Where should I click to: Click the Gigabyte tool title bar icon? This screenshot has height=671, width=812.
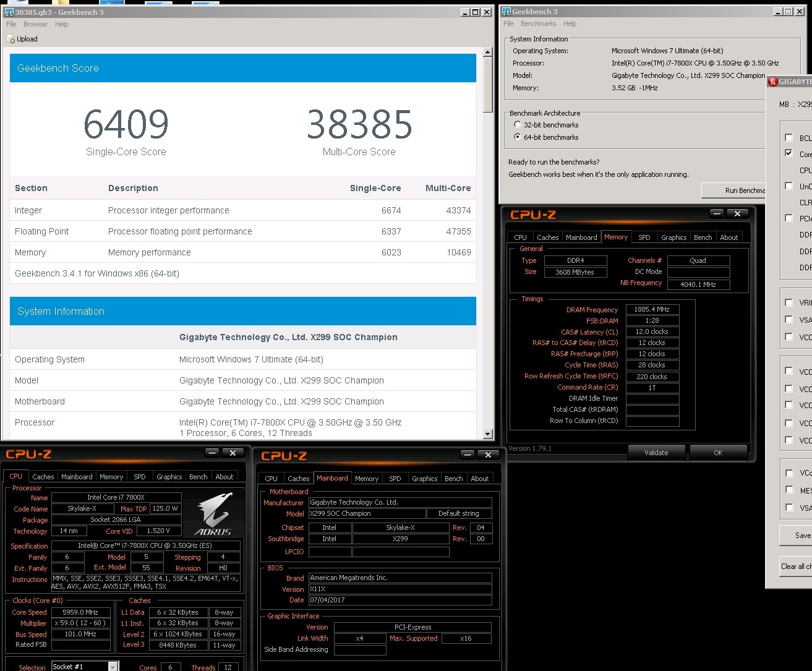772,82
